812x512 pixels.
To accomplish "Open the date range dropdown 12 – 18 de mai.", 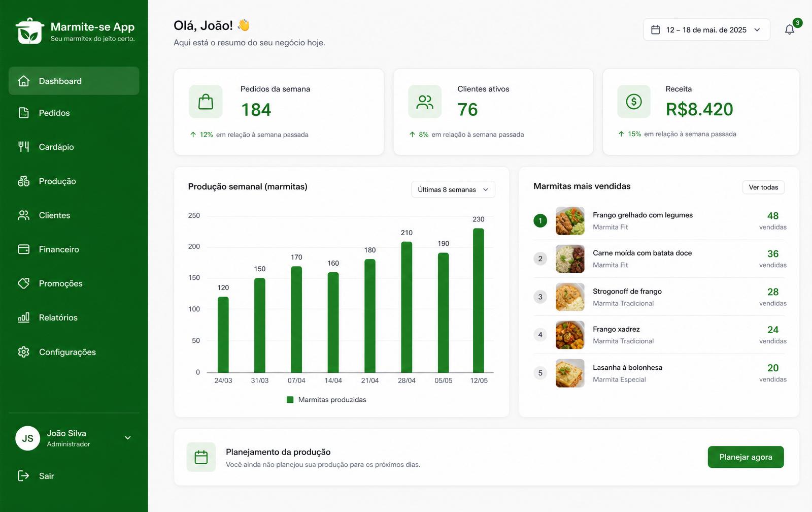I will coord(706,30).
